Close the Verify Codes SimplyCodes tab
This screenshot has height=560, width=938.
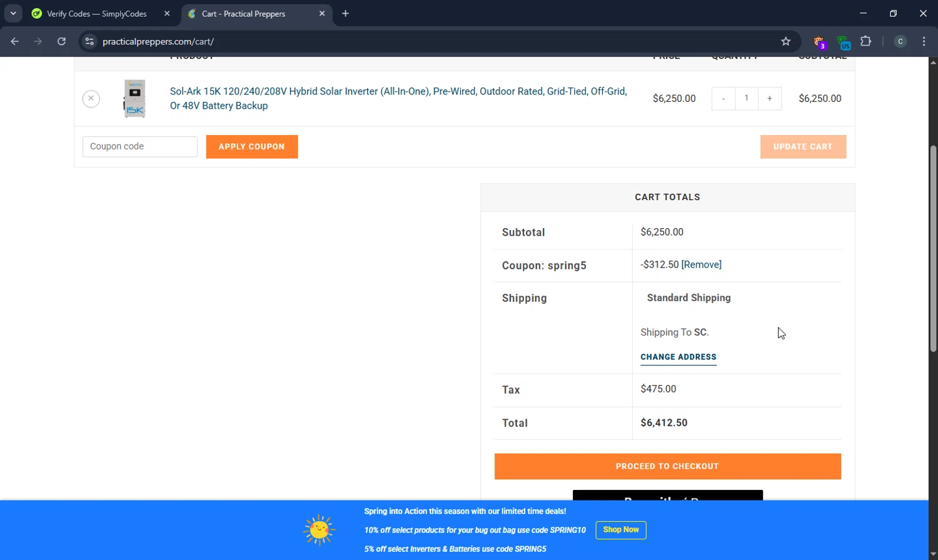[x=167, y=14]
